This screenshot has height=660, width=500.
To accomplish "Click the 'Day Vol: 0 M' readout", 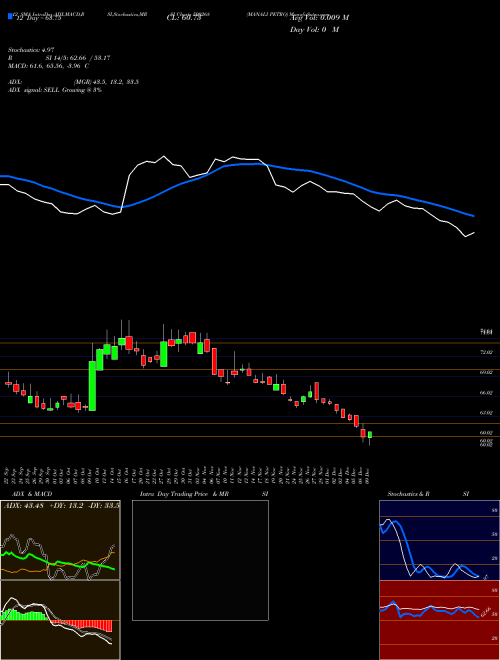I will click(x=314, y=30).
